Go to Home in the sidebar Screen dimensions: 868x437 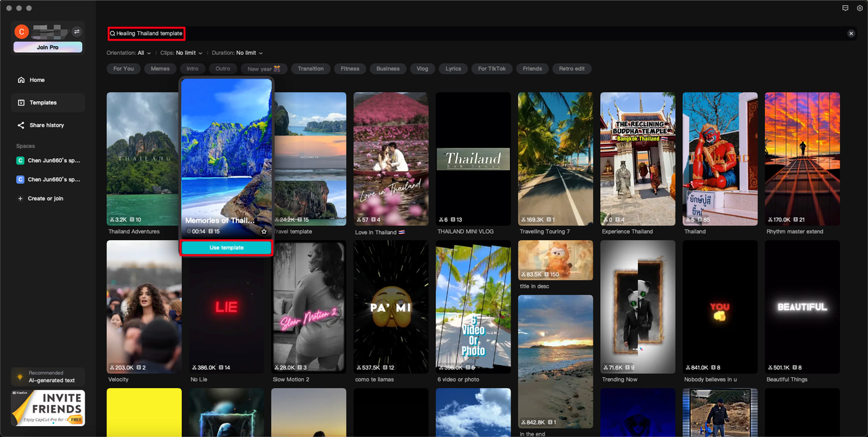click(x=47, y=80)
